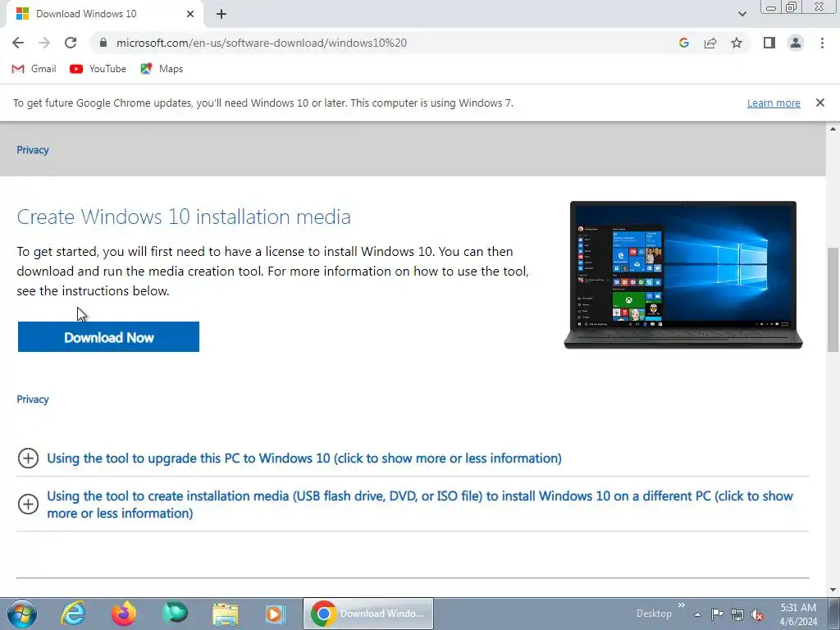Click the muted volume tray icon

point(757,614)
